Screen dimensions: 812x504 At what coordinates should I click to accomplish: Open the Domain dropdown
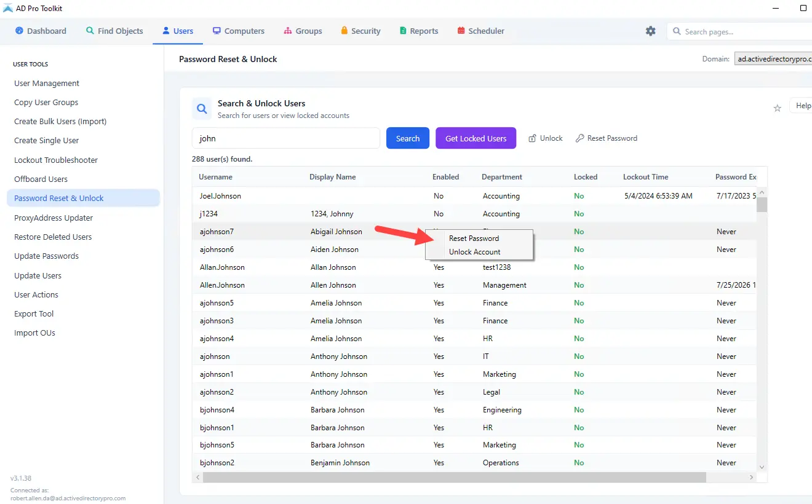point(773,59)
